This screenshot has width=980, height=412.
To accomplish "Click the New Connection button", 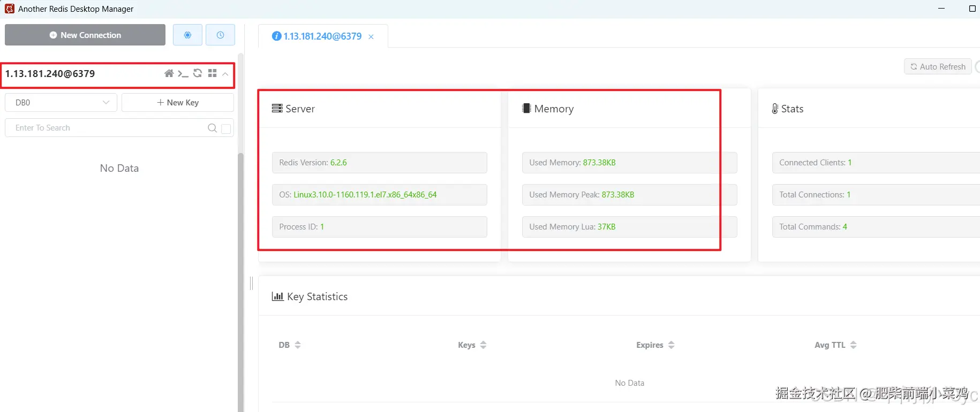I will (x=85, y=35).
